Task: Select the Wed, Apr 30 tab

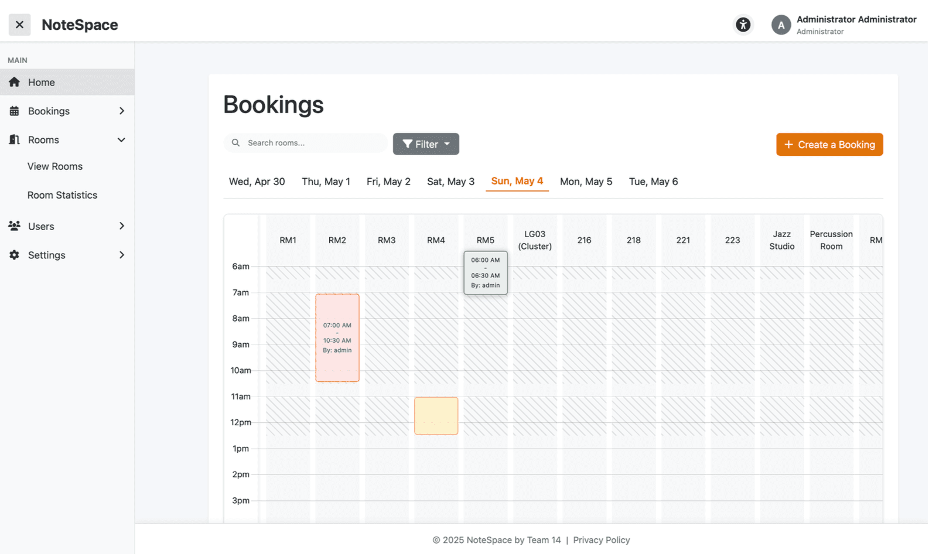Action: pos(257,182)
